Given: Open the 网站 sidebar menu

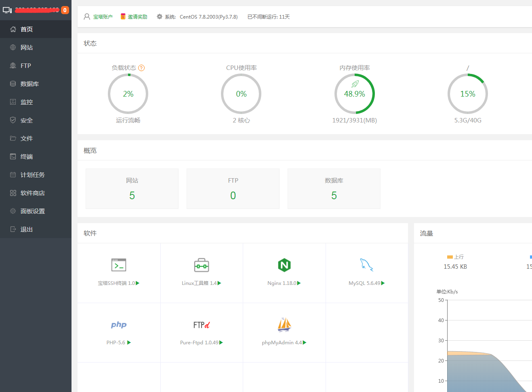Looking at the screenshot, I should click(x=36, y=47).
